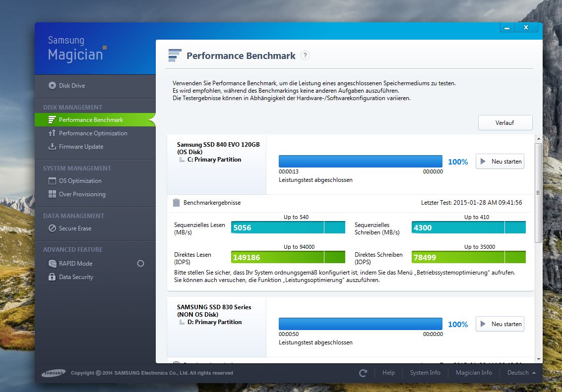Minimize the Samsung Magician window
The width and height of the screenshot is (562, 392).
(x=507, y=28)
